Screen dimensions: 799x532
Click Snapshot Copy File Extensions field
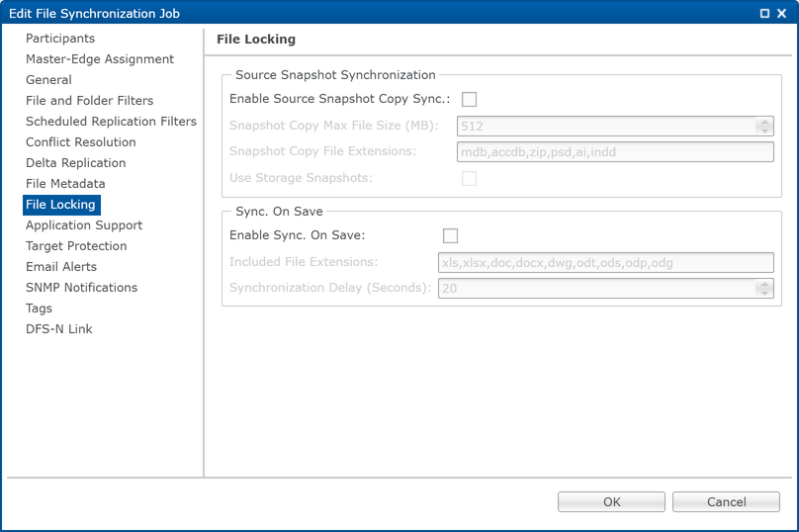coord(615,152)
